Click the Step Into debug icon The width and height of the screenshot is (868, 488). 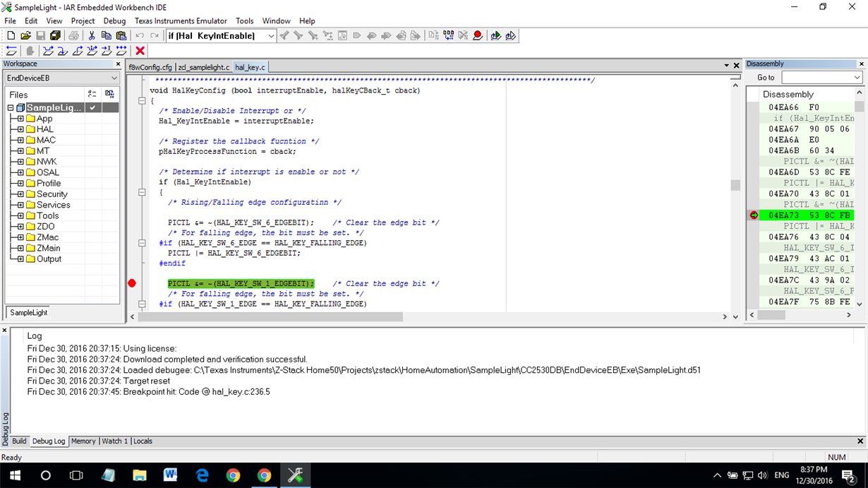pos(63,51)
